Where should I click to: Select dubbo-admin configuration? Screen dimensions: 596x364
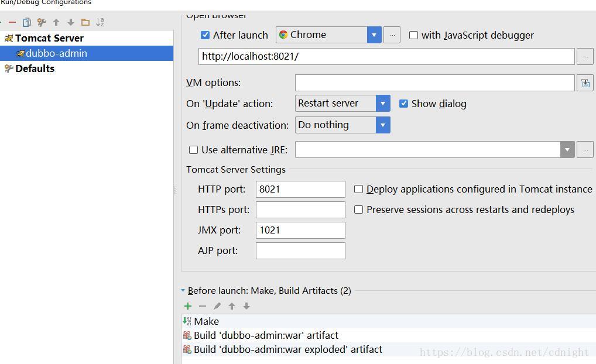[x=87, y=53]
